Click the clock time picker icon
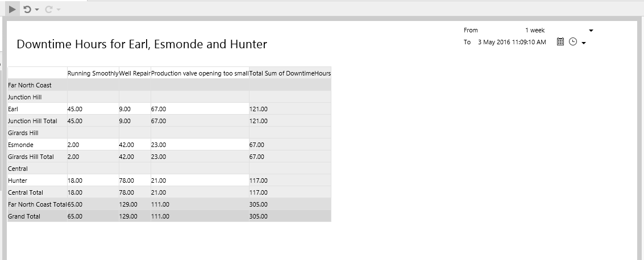The height and width of the screenshot is (260, 644). pyautogui.click(x=573, y=42)
